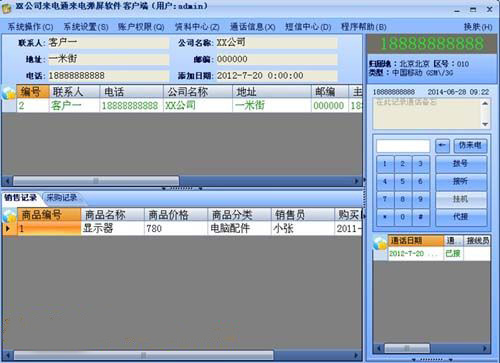The width and height of the screenshot is (500, 363).
Task: Tap dialpad key 8
Action: (403, 199)
